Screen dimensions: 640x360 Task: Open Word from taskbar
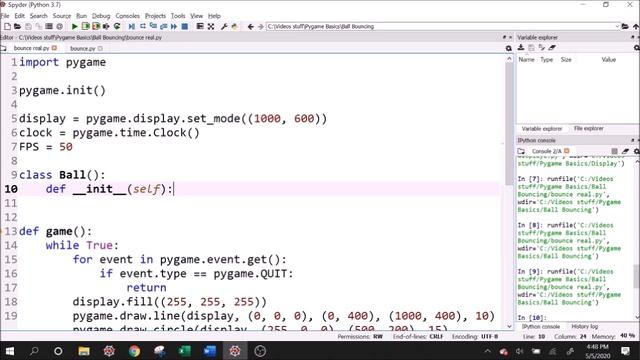(x=209, y=351)
